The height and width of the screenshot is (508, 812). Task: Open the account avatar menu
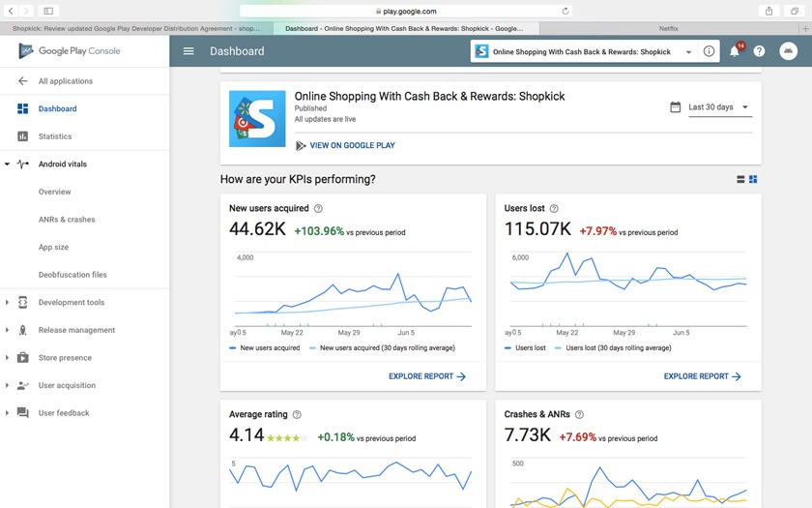(788, 50)
